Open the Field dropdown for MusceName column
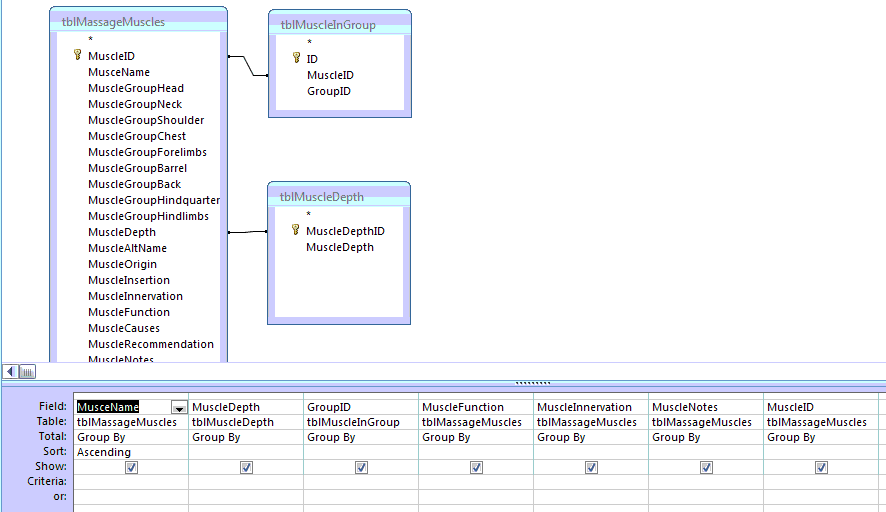Image resolution: width=886 pixels, height=512 pixels. click(x=179, y=407)
